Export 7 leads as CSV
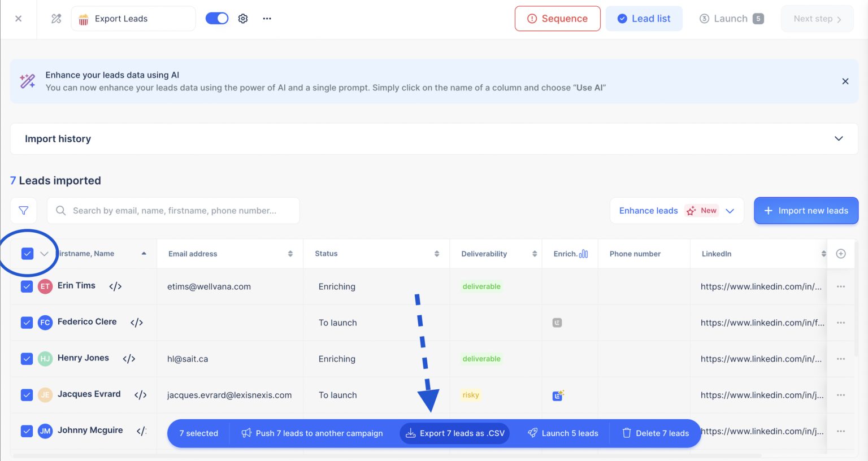This screenshot has width=868, height=461. (x=454, y=433)
